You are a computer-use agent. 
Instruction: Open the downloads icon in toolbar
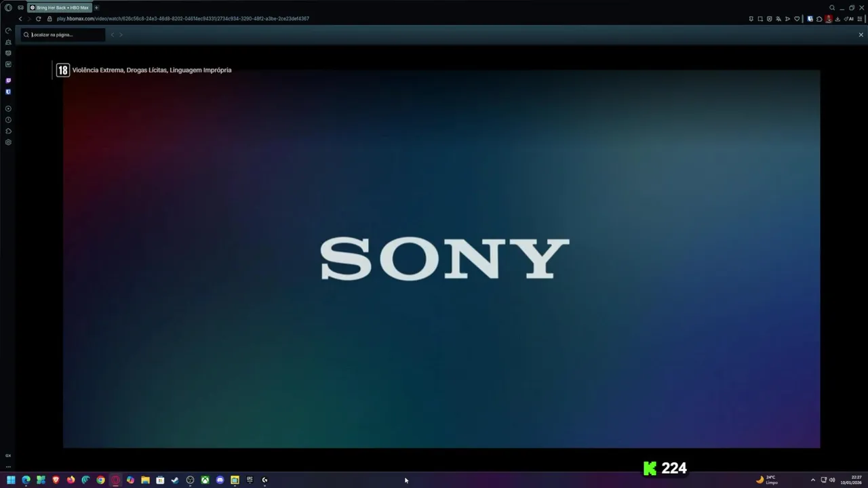coord(837,19)
